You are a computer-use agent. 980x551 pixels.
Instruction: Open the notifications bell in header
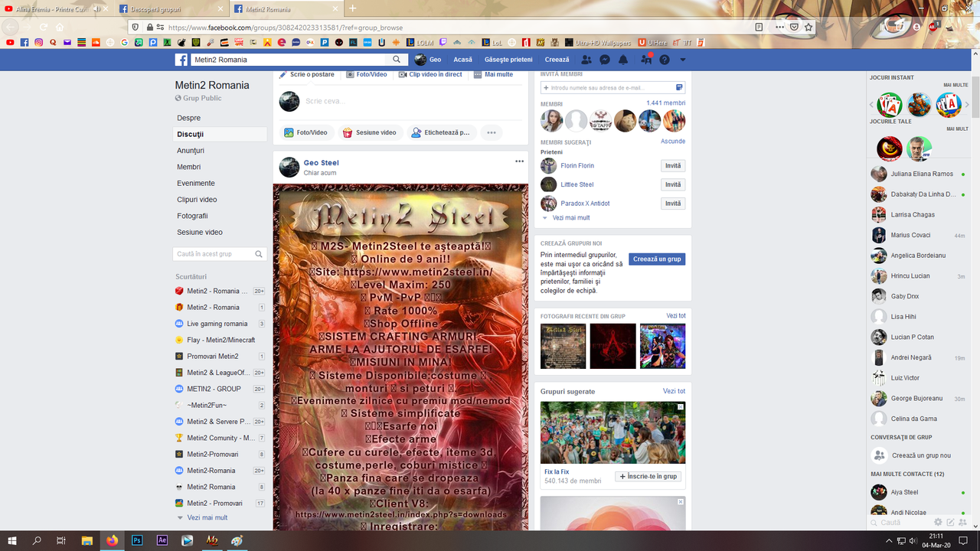point(623,60)
